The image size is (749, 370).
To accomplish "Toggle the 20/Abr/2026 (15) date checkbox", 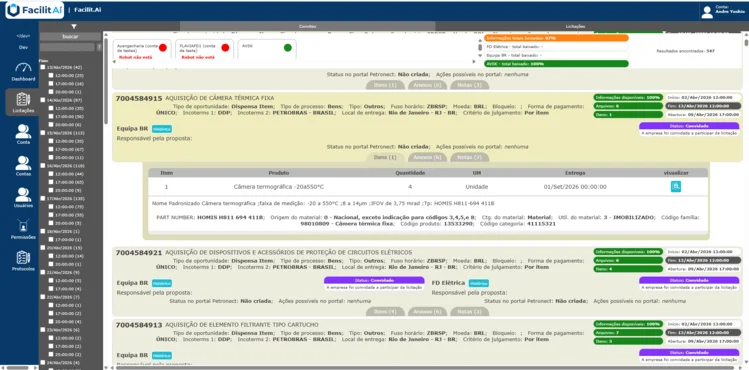I will tap(43, 248).
